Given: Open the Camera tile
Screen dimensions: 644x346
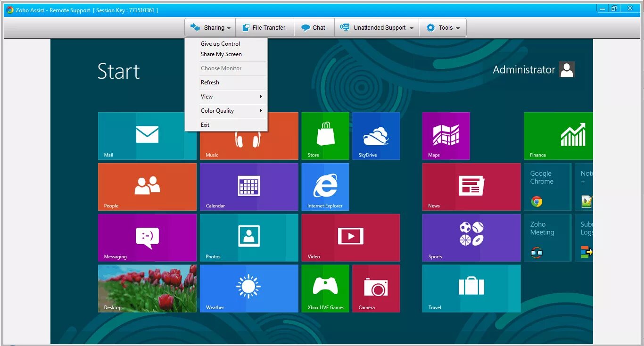Looking at the screenshot, I should click(376, 288).
